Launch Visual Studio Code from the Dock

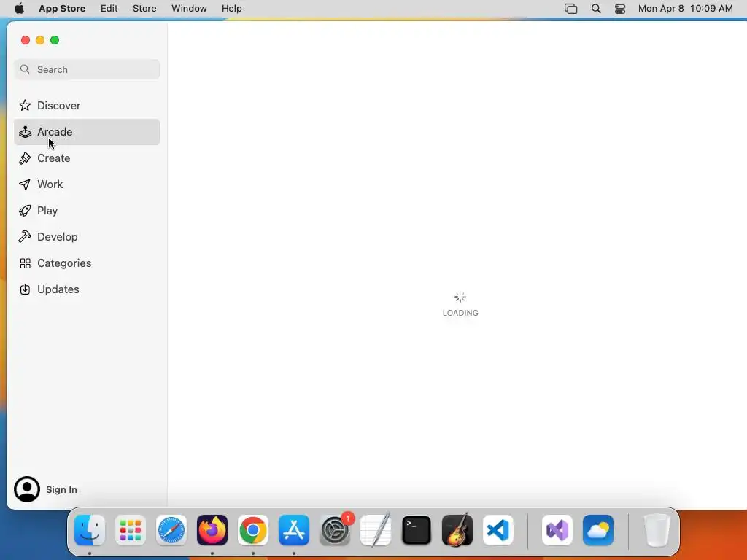click(x=498, y=530)
